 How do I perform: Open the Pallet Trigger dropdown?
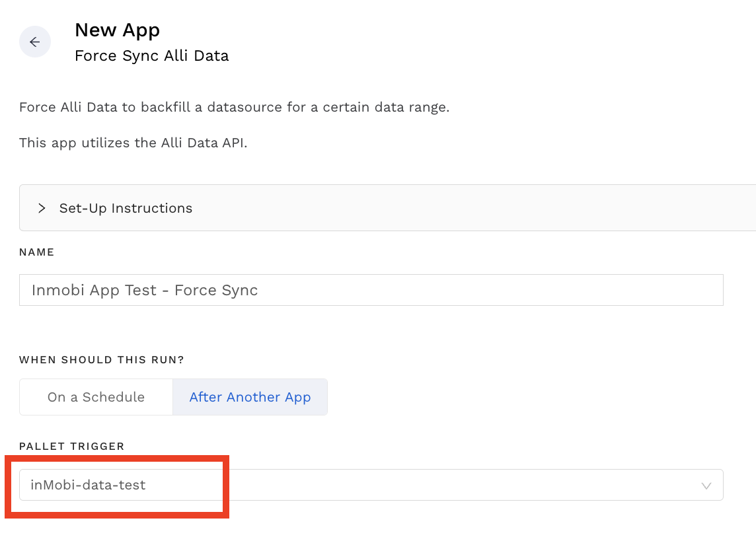(371, 485)
